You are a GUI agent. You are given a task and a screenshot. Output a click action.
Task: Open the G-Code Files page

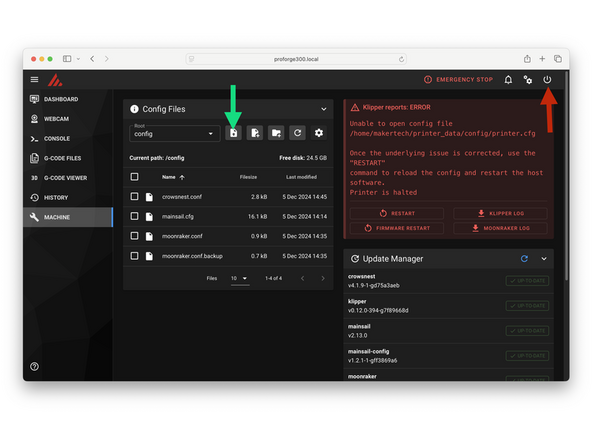[x=68, y=158]
